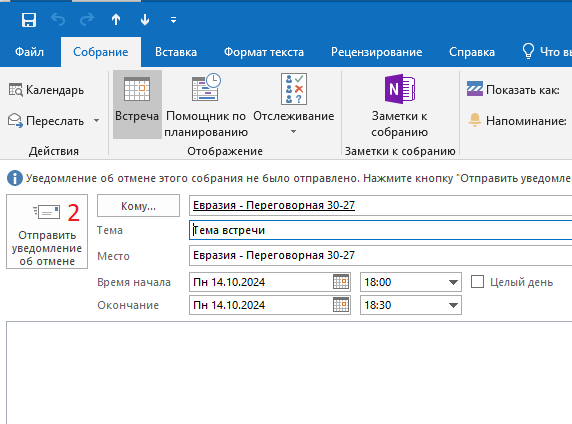Open the Файл menu tab
Image resolution: width=572 pixels, height=424 pixels.
30,52
